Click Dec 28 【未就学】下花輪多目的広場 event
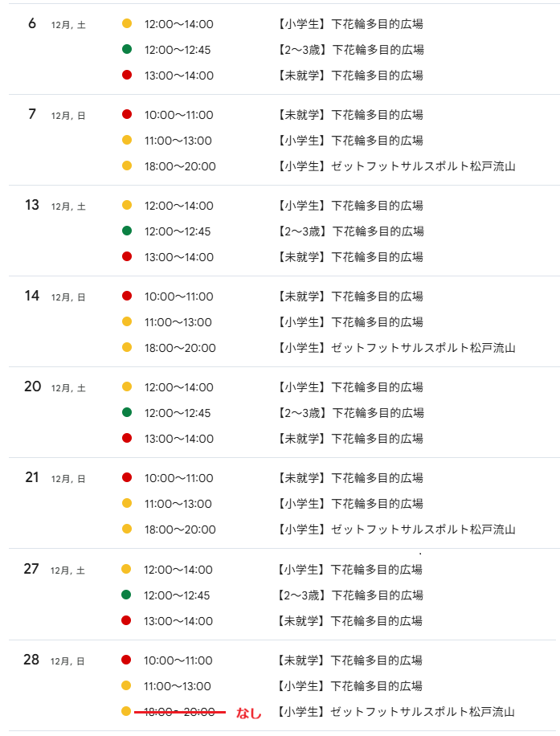 (x=349, y=660)
